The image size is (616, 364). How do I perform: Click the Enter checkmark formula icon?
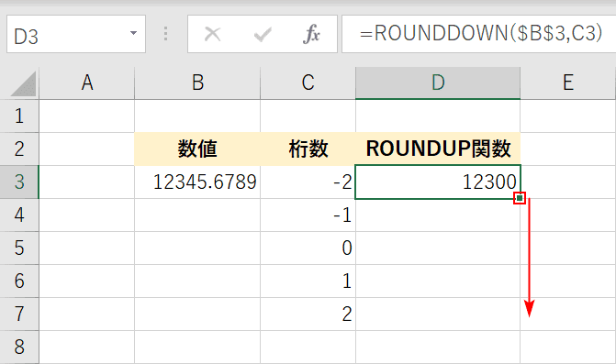pos(263,34)
